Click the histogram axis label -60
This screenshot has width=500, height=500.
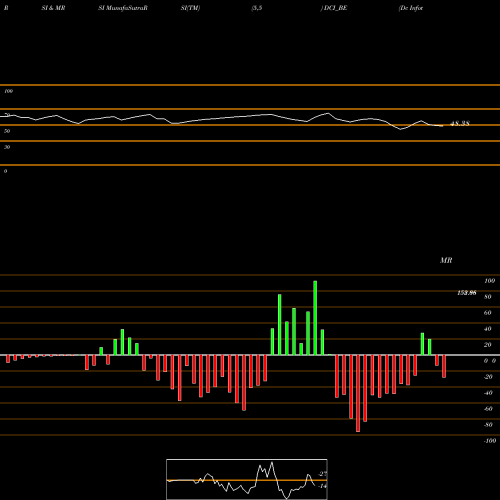click(488, 409)
